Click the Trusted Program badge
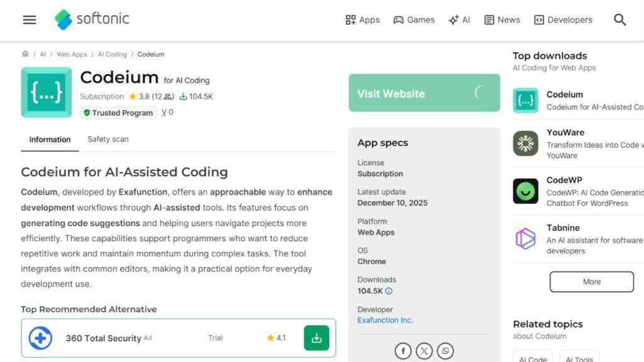Viewport: 644px width, 362px height. [x=118, y=112]
